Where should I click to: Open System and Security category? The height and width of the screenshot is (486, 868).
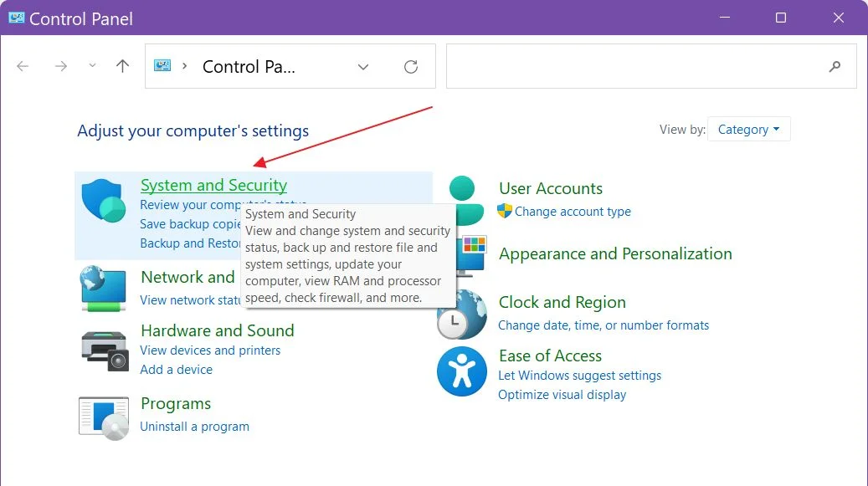(213, 185)
